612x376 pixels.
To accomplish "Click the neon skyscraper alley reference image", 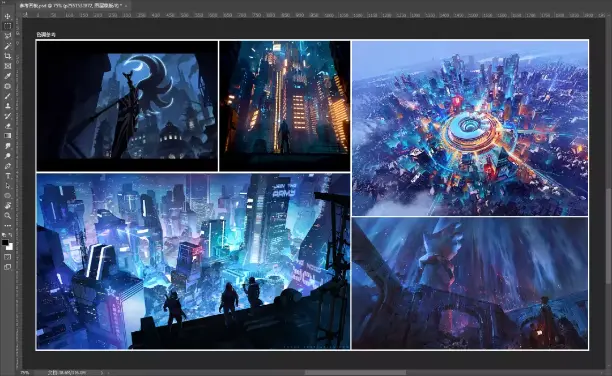I will [x=285, y=106].
